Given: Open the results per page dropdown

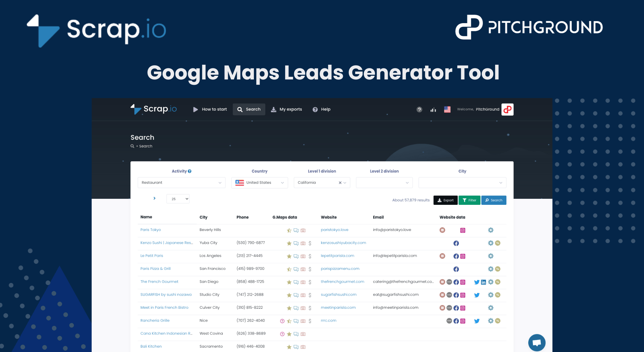Looking at the screenshot, I should (178, 199).
